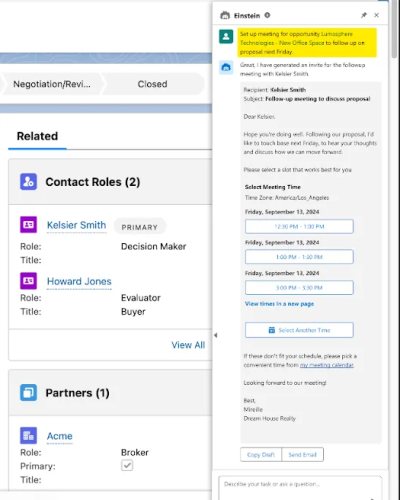Click the Decision Maker role value
The height and width of the screenshot is (500, 400).
153,246
